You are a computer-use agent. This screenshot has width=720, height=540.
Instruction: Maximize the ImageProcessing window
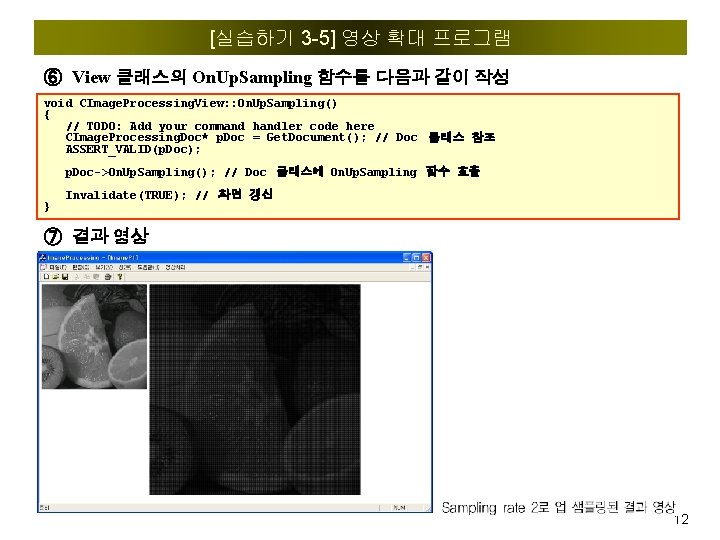(x=416, y=258)
